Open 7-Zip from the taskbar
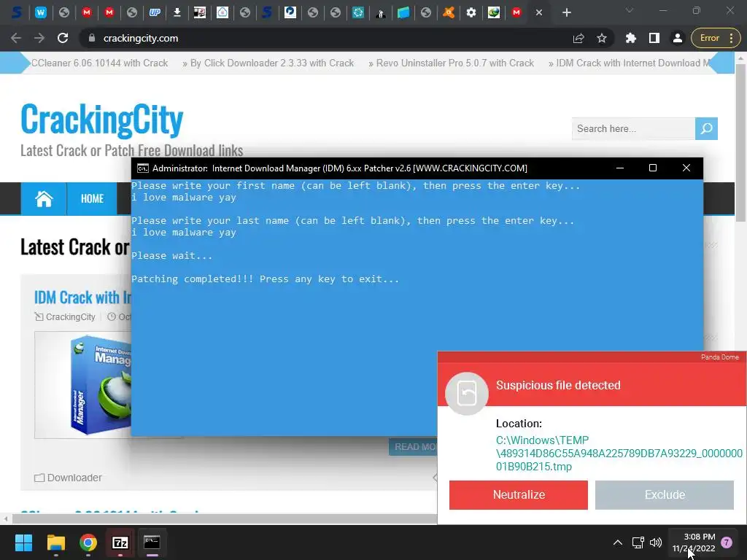747x560 pixels. coord(120,542)
